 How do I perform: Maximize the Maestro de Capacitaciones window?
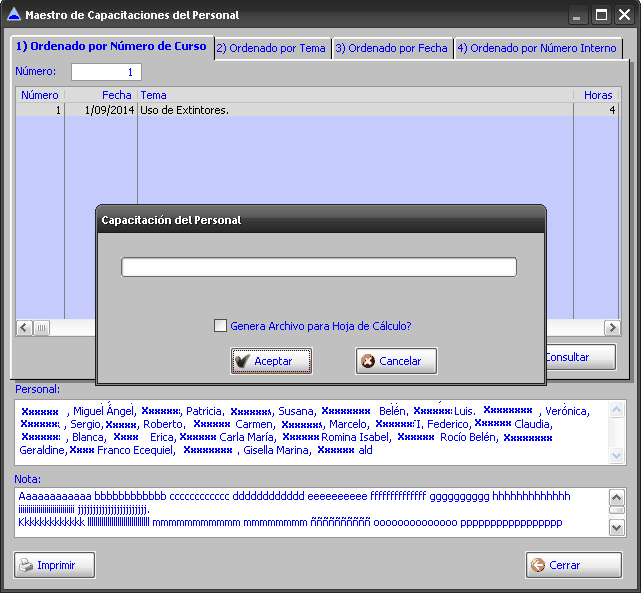[x=601, y=15]
